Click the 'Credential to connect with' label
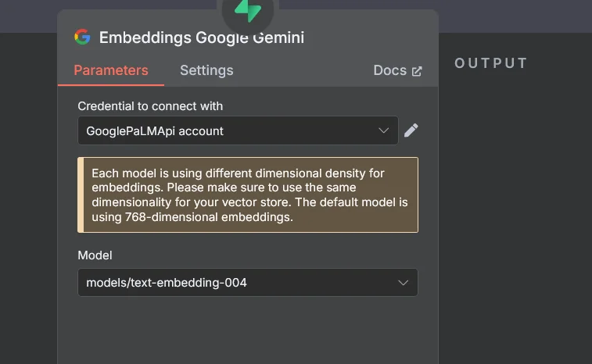This screenshot has height=364, width=592. click(150, 106)
